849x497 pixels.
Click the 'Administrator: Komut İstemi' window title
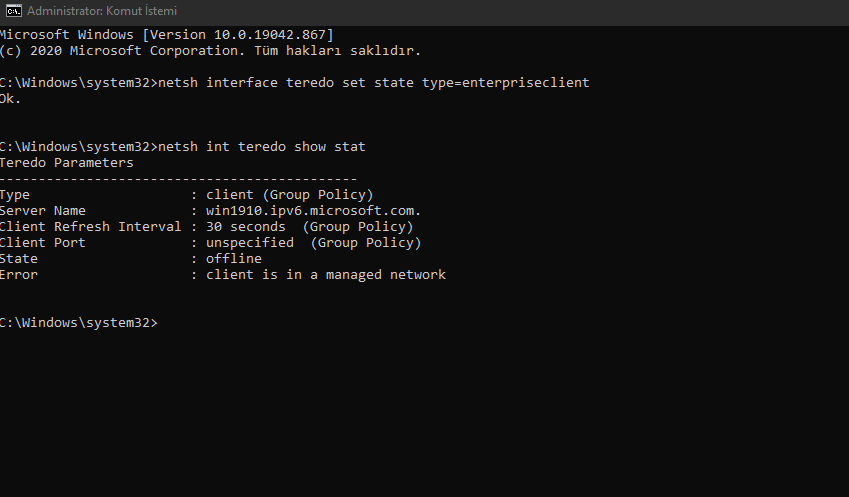coord(102,11)
